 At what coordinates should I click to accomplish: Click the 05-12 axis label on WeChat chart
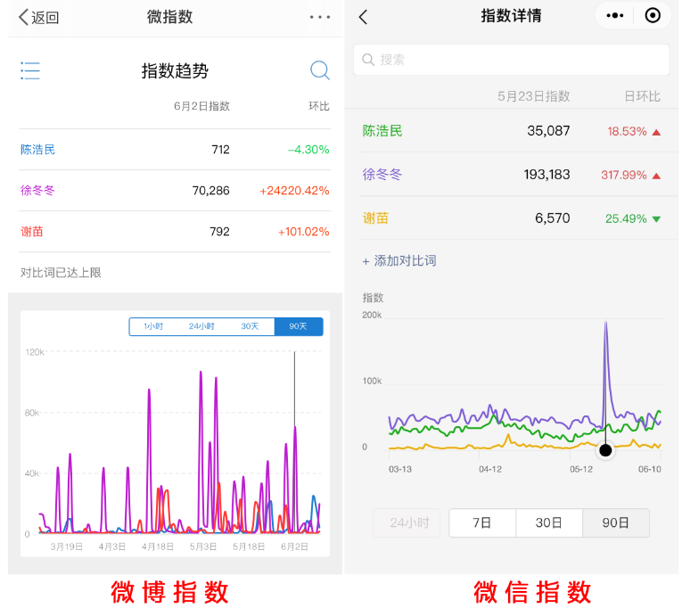(581, 469)
